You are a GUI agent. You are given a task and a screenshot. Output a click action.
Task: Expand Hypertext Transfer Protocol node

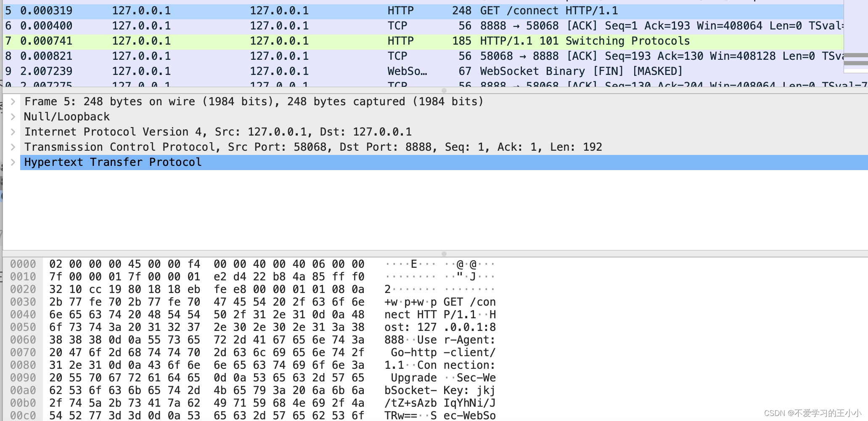(x=13, y=162)
